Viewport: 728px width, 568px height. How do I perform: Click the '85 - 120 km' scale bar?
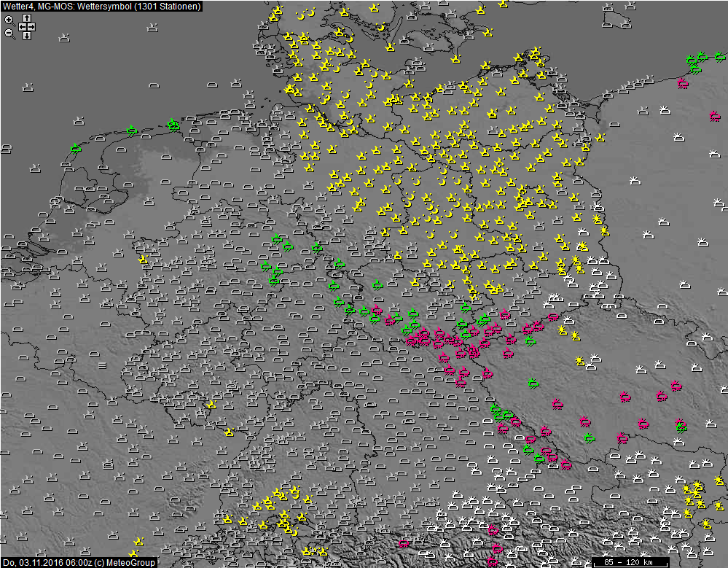click(631, 562)
